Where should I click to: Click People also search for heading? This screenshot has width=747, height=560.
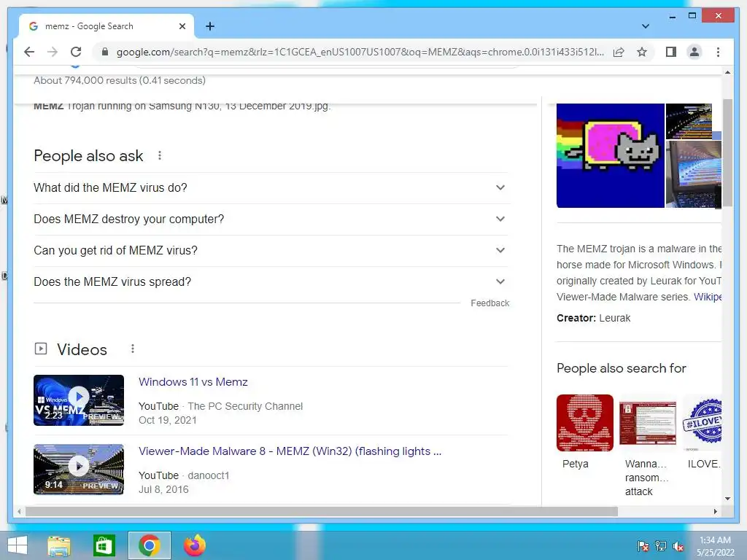point(622,368)
